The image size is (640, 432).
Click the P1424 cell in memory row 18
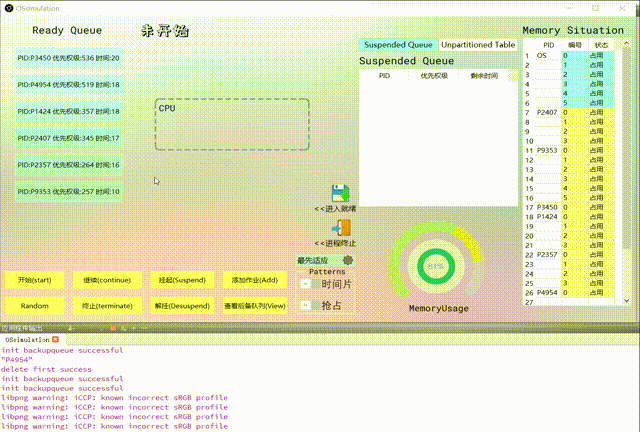[x=548, y=216]
